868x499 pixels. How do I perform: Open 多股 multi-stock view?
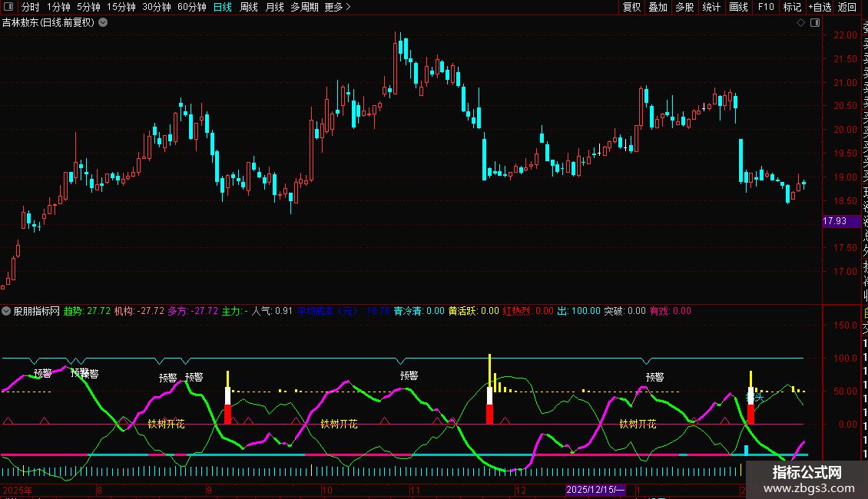tap(684, 7)
